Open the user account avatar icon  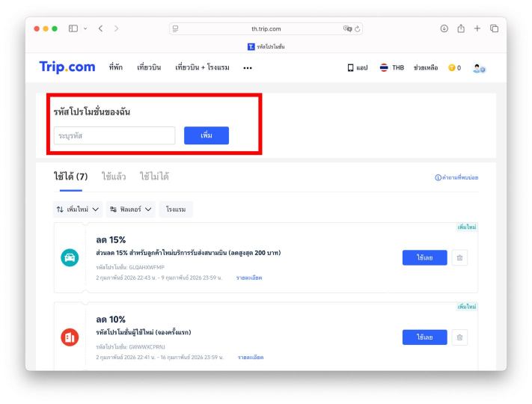479,68
